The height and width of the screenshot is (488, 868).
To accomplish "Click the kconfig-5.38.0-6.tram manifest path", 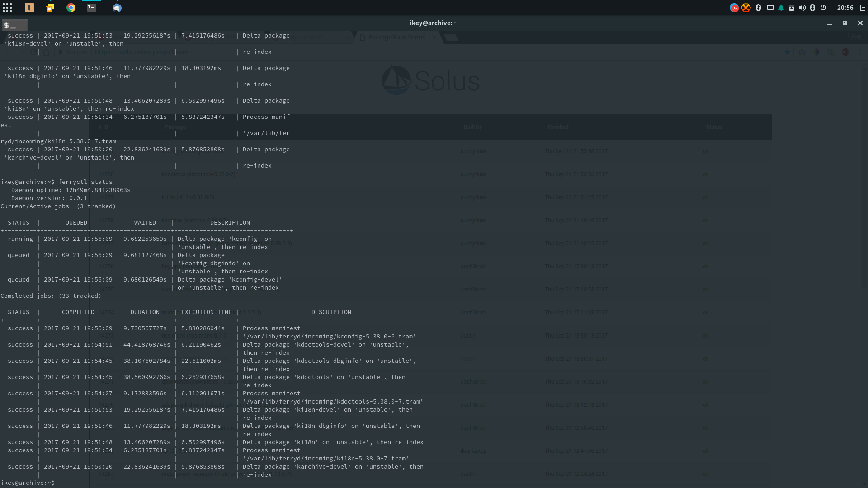I will click(x=330, y=337).
